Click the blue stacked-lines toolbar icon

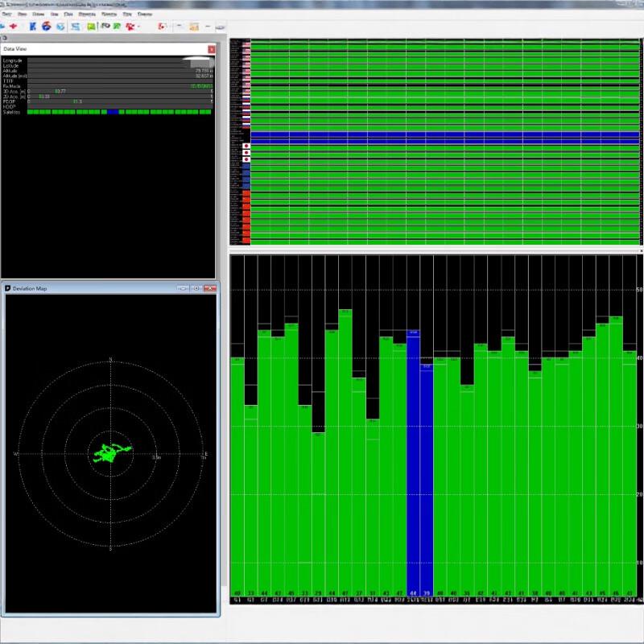coord(75,27)
